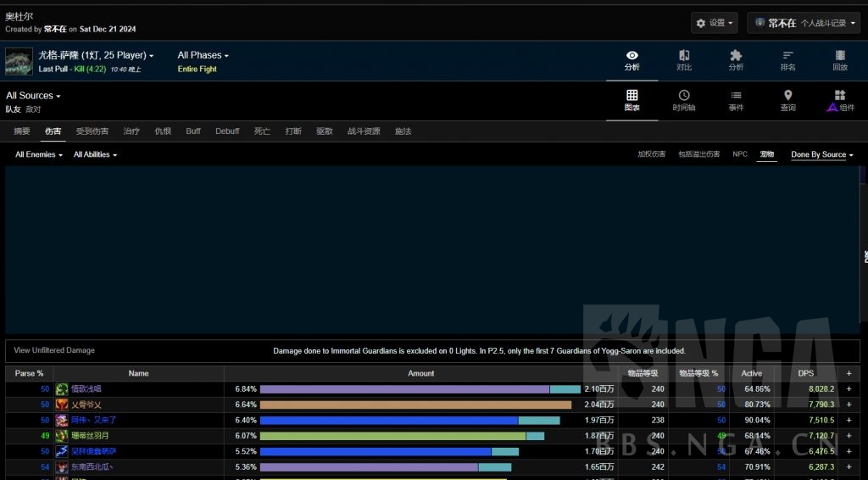
Task: Click class icon for 珊蒂丝羽月
Action: [x=61, y=436]
